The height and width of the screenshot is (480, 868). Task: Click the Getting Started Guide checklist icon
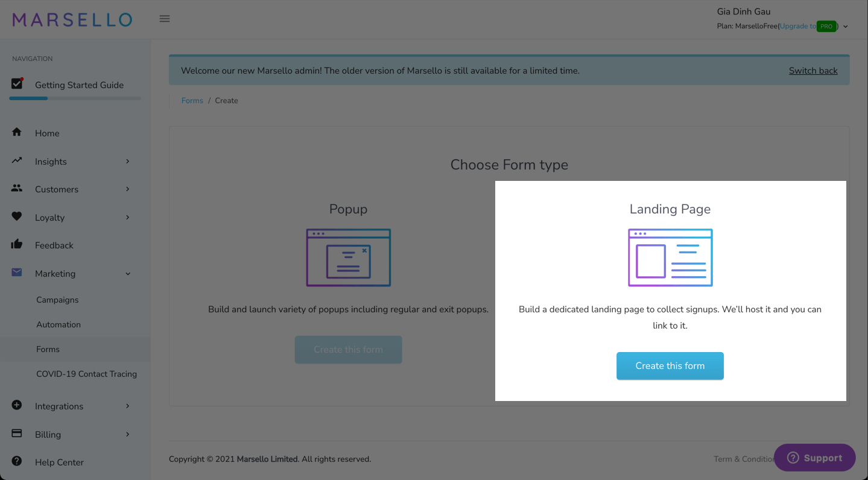point(17,83)
